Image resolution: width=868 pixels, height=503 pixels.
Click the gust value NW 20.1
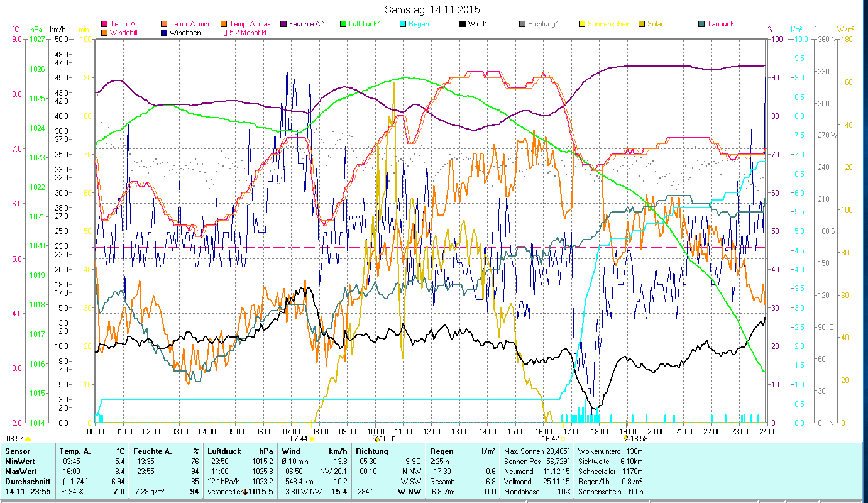[x=334, y=471]
